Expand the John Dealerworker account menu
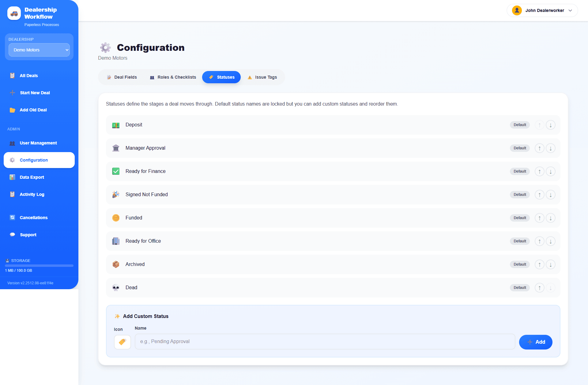 click(542, 10)
